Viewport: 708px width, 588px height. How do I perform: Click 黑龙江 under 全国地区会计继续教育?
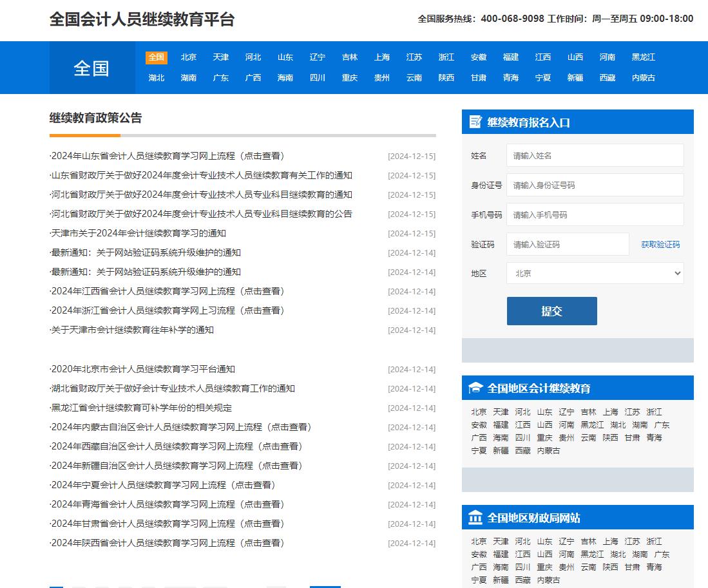click(x=592, y=425)
